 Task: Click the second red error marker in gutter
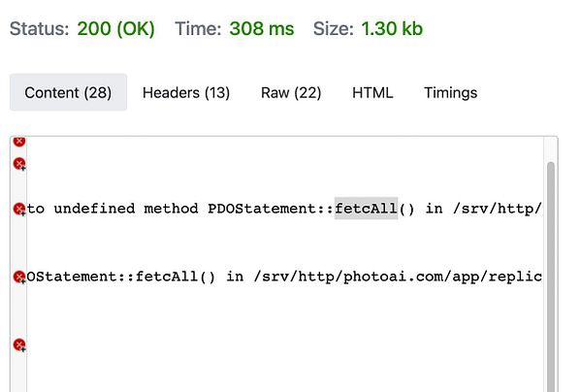[x=19, y=163]
